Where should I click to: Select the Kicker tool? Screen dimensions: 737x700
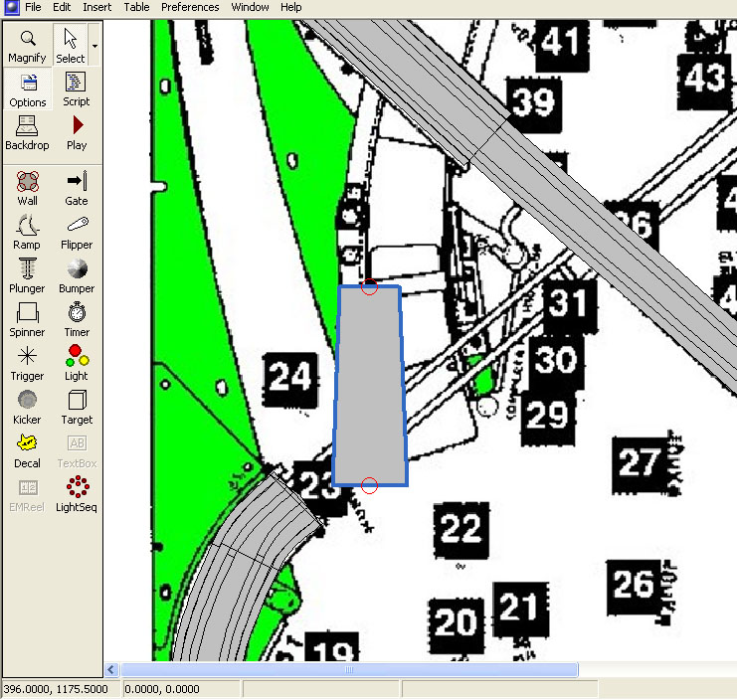[27, 407]
